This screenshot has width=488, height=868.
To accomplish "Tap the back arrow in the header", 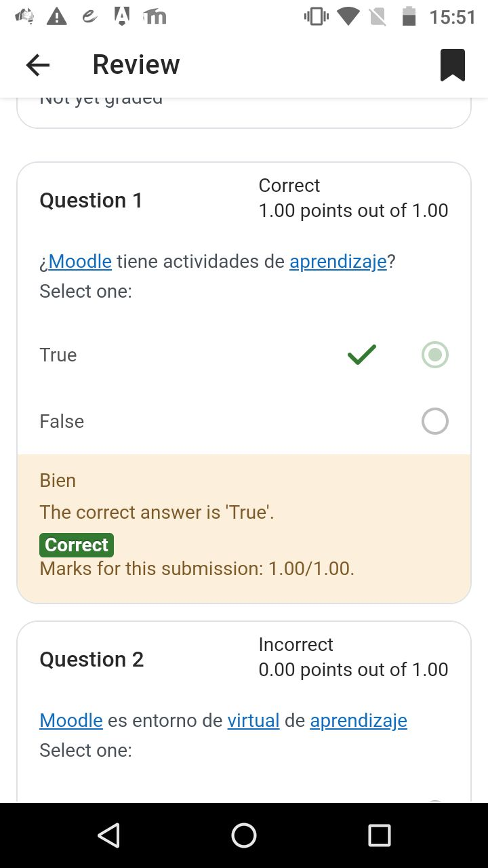I will [x=38, y=65].
